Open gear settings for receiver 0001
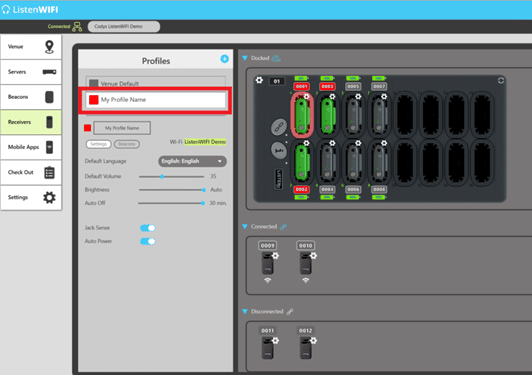 point(307,97)
